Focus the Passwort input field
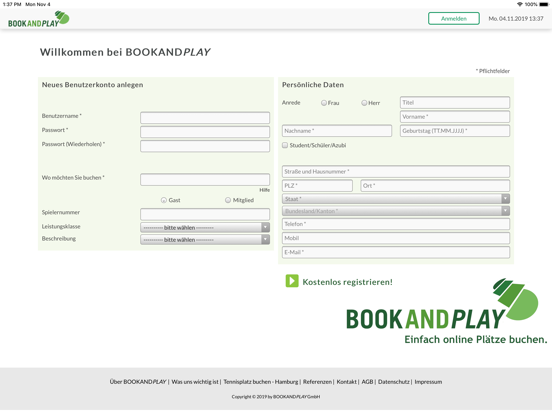552x414 pixels. click(205, 132)
